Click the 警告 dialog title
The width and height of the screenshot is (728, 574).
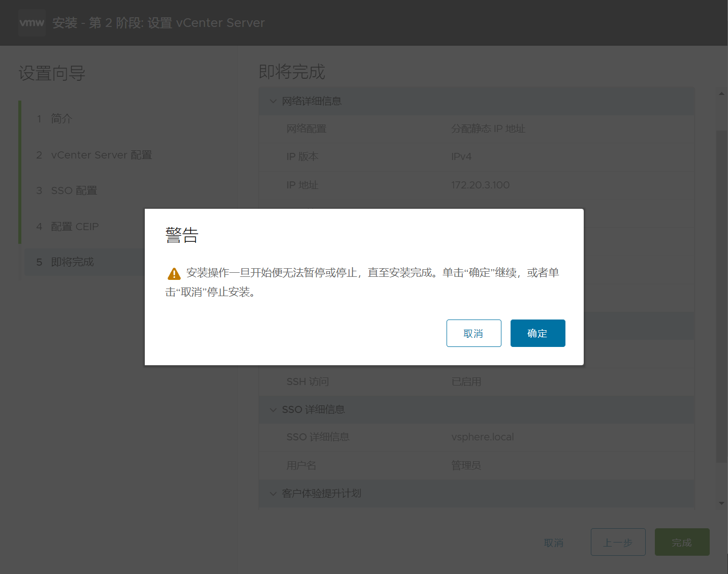click(x=181, y=235)
